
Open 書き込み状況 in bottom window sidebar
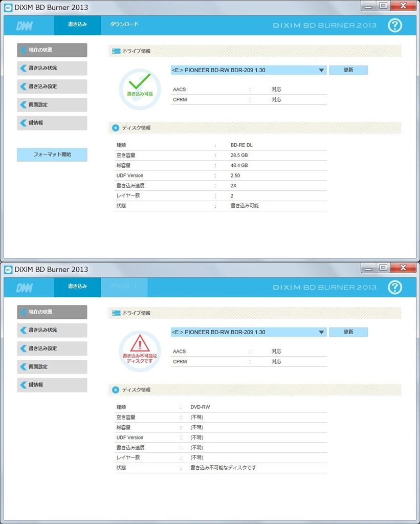[52, 330]
